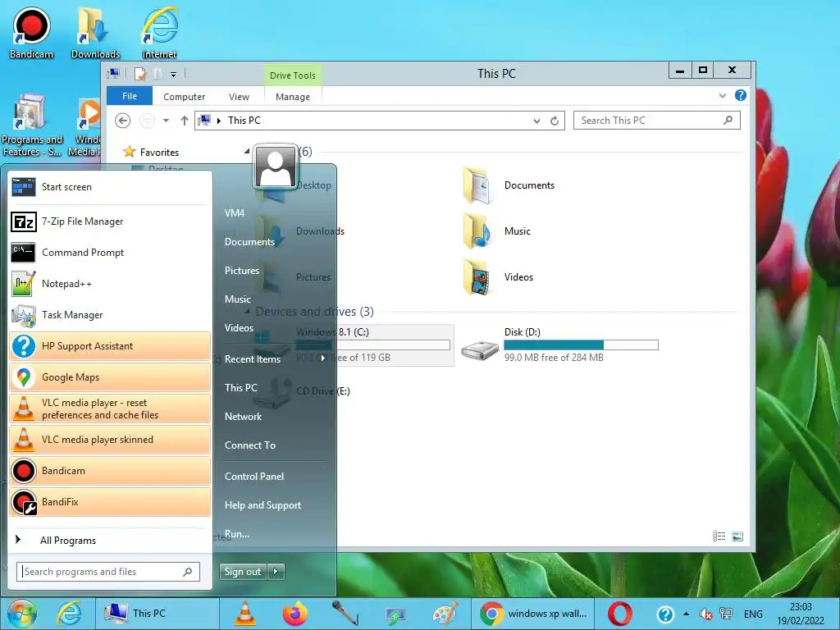Show hidden tray icons arrow
The image size is (840, 630).
687,614
